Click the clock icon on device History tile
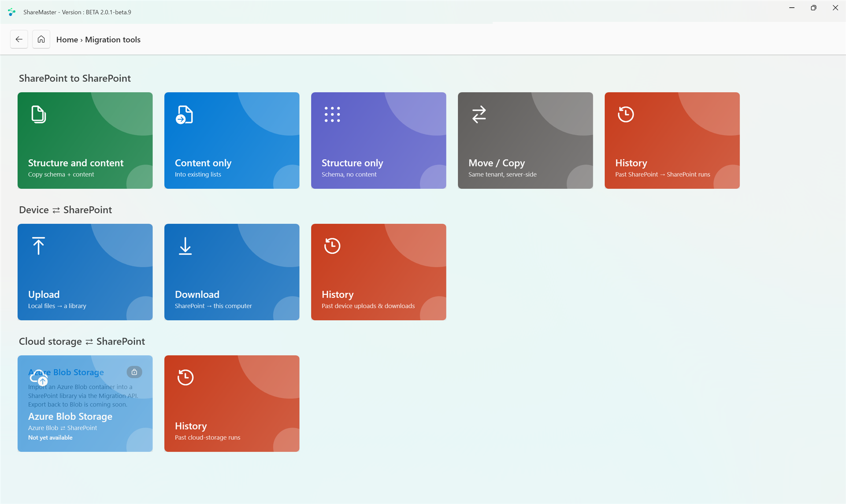846x504 pixels. pos(332,246)
